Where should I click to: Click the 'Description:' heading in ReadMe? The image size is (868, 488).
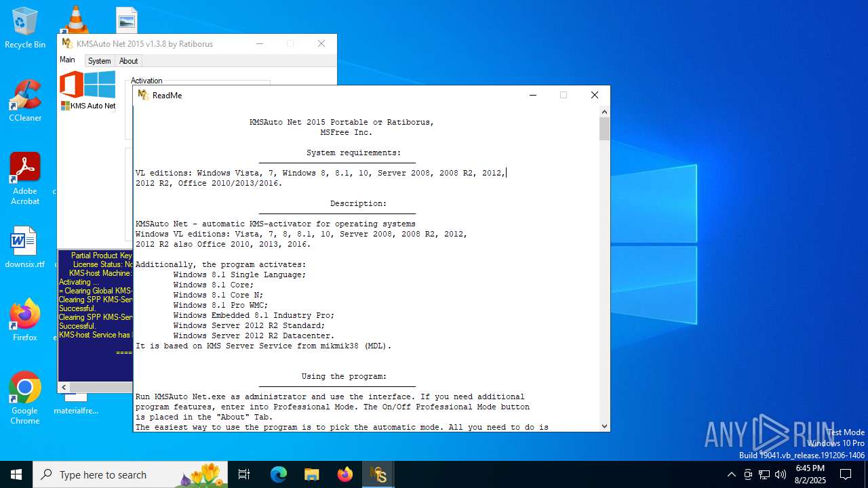[358, 203]
